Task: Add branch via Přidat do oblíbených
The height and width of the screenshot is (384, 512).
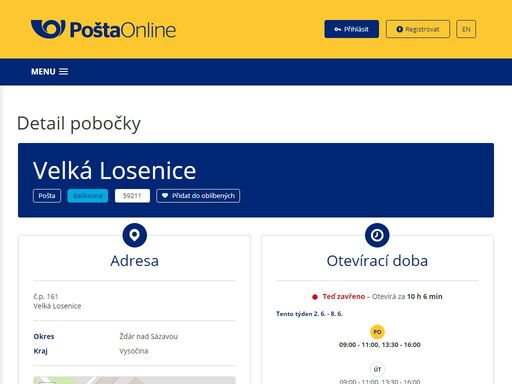Action: coord(198,196)
